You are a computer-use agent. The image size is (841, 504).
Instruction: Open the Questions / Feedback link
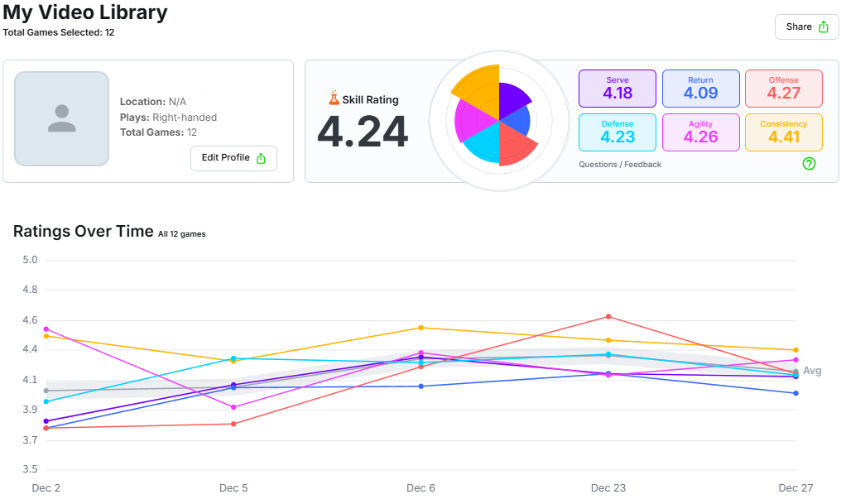620,165
